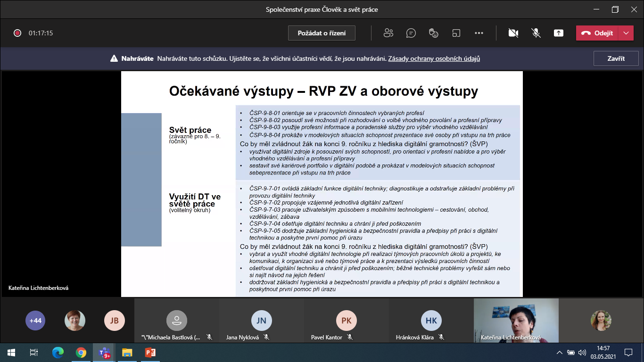Screen dimensions: 644x362
Task: Show the +44 additional participants
Action: tap(35, 321)
